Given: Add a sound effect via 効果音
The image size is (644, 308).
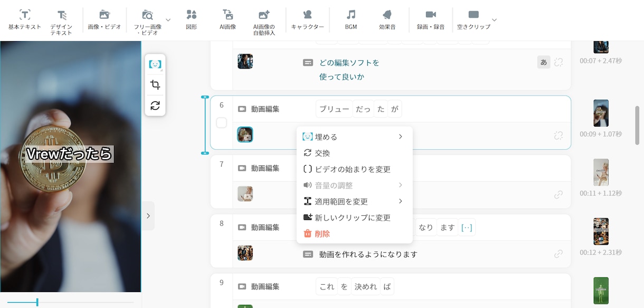Looking at the screenshot, I should [387, 20].
